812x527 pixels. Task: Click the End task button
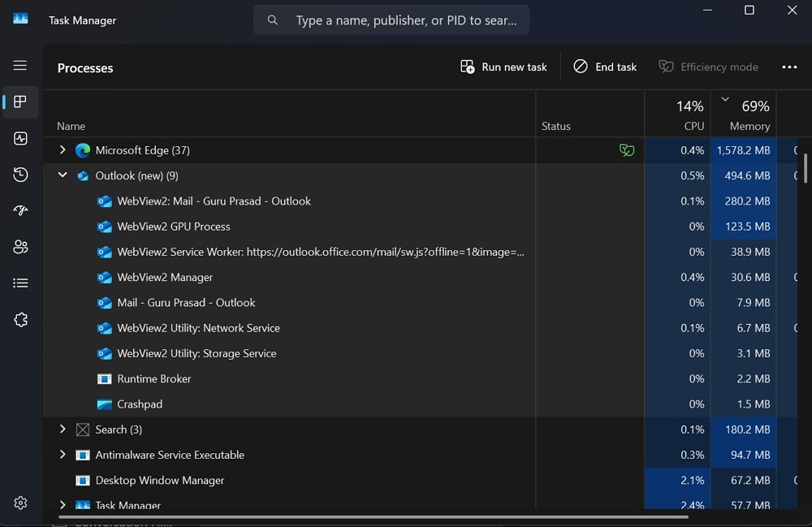tap(605, 67)
